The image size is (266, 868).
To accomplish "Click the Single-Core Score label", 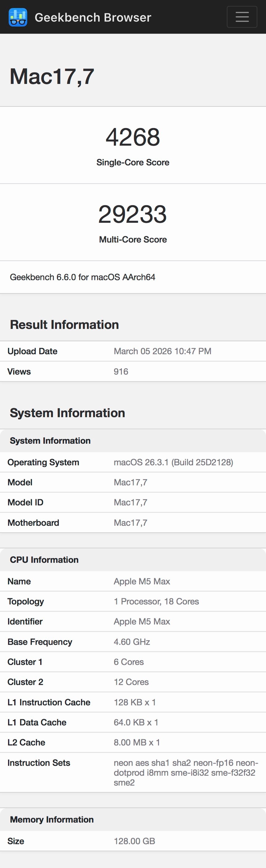I will [x=133, y=162].
